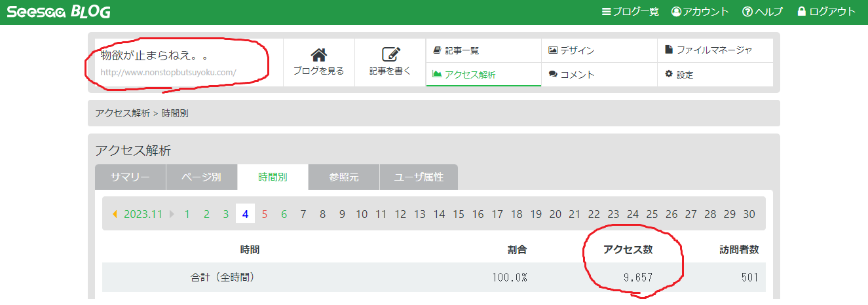Click the 100.0% value

click(510, 278)
